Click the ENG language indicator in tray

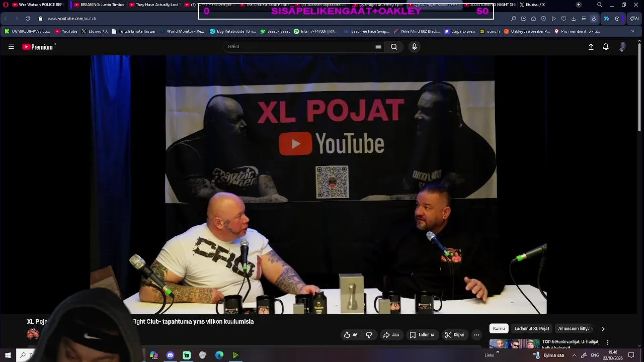595,355
